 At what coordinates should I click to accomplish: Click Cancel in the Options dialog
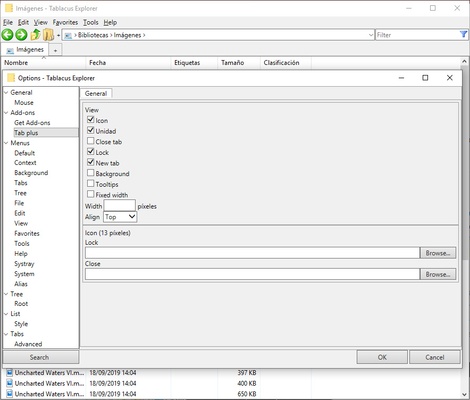(435, 357)
